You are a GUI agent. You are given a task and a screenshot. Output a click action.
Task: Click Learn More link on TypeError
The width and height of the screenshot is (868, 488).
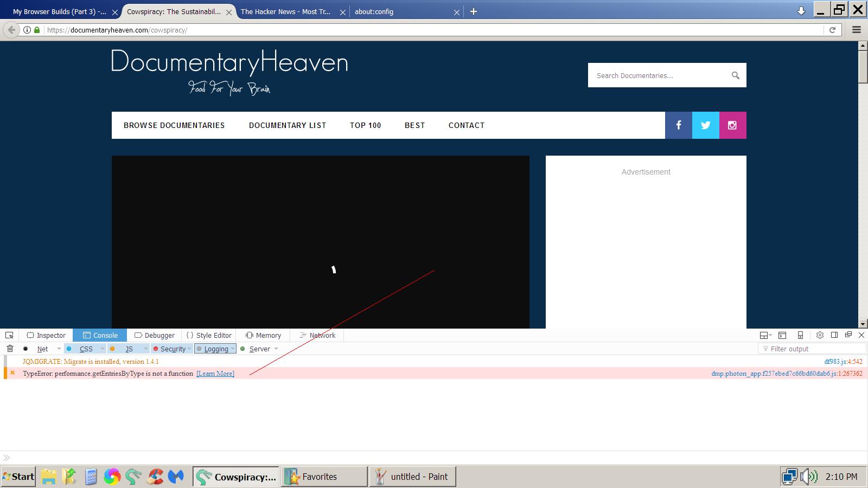(x=215, y=374)
